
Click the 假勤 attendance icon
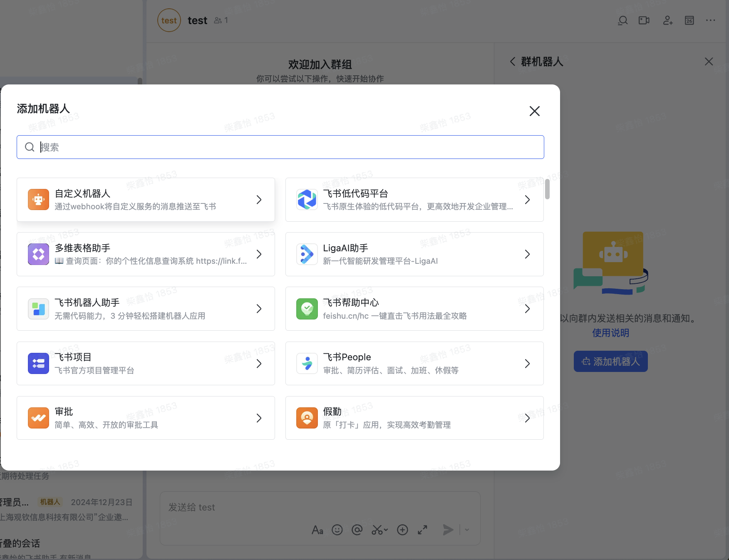307,418
